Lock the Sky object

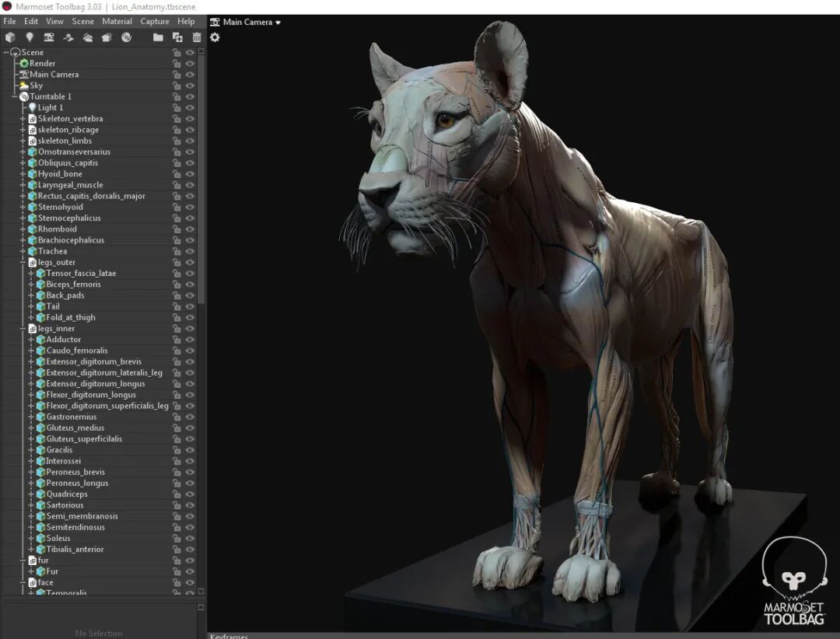coord(177,86)
